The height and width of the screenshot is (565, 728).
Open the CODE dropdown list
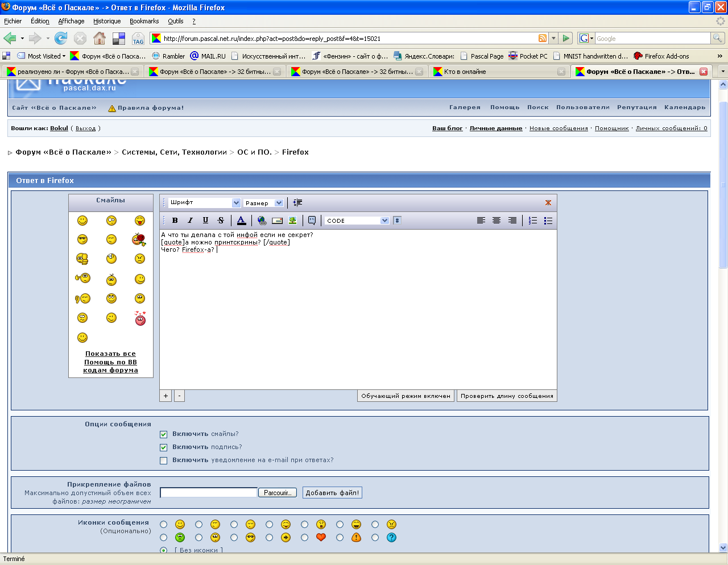coord(357,221)
